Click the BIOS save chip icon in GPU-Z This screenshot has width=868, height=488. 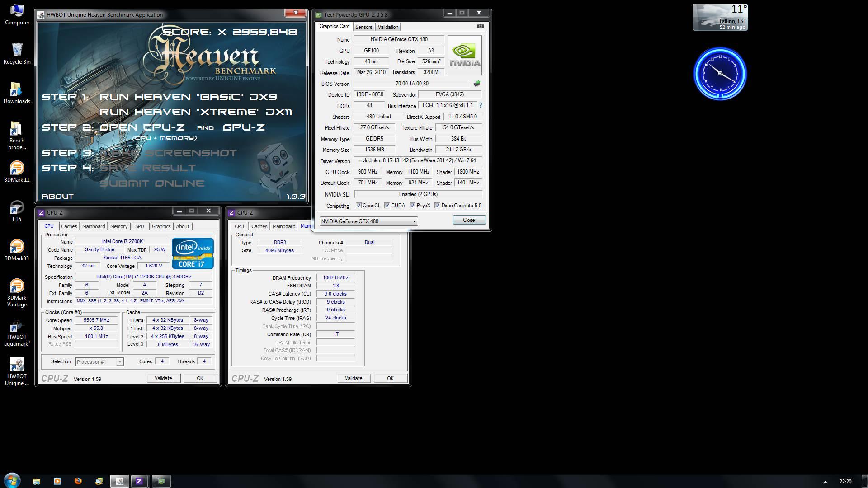click(x=476, y=84)
